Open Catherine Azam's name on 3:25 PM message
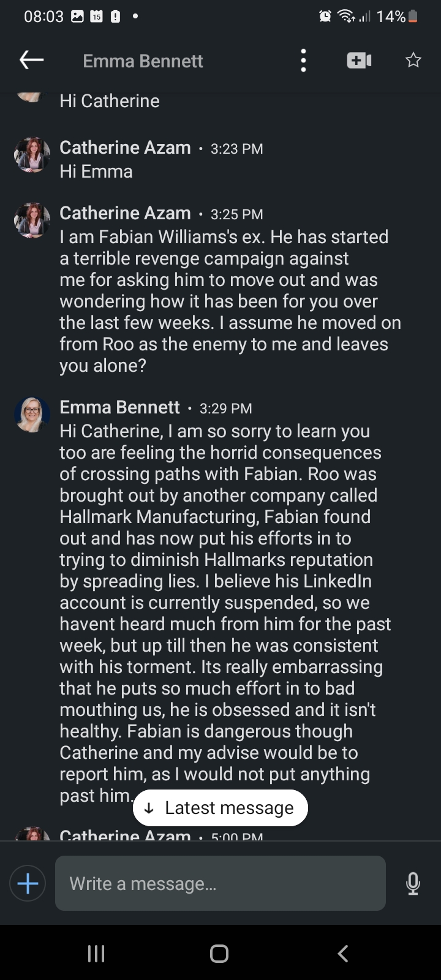The width and height of the screenshot is (441, 980). 125,213
